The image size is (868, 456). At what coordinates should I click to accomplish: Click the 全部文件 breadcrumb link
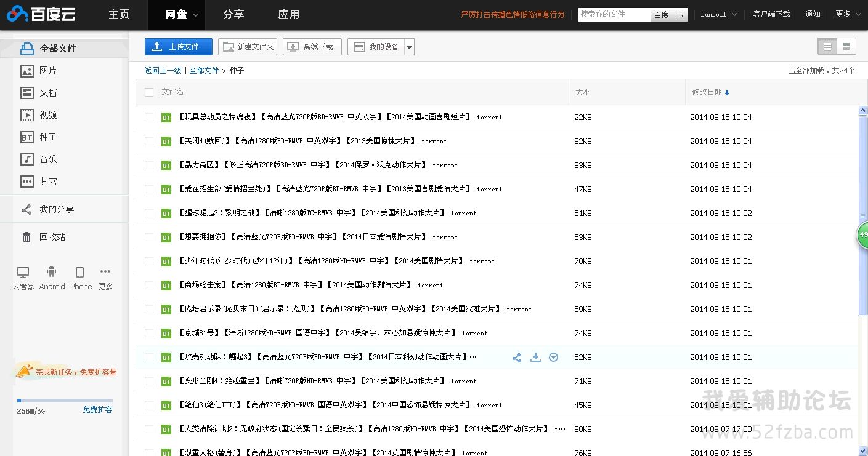click(204, 71)
